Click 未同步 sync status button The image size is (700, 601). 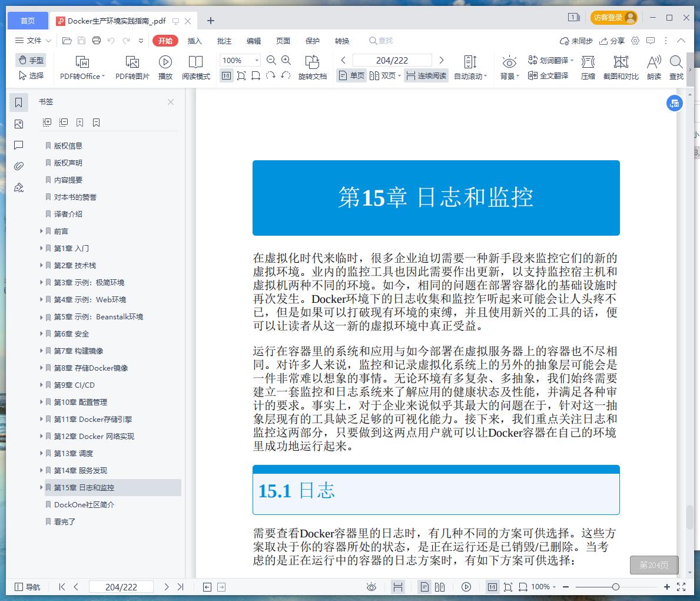576,41
